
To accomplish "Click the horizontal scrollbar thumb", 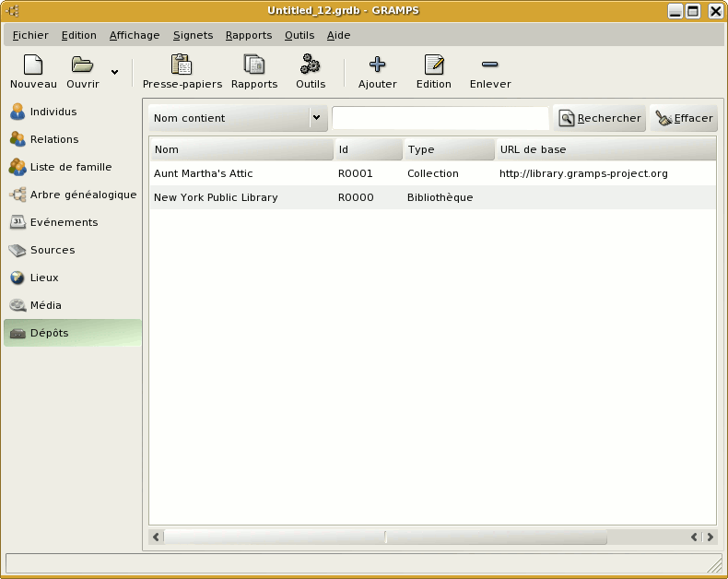I will 496,537.
